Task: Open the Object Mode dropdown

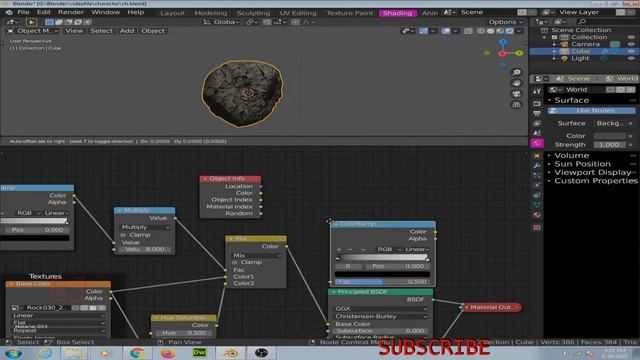Action: tap(33, 31)
